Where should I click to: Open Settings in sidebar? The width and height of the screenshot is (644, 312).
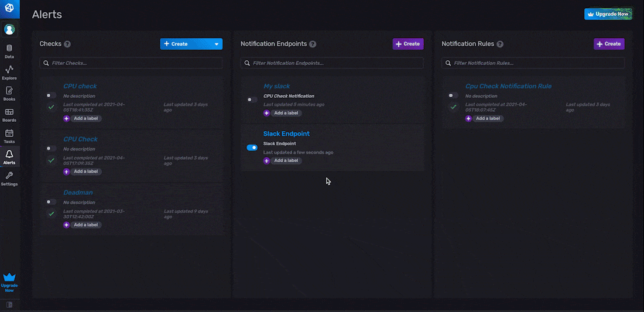click(9, 179)
